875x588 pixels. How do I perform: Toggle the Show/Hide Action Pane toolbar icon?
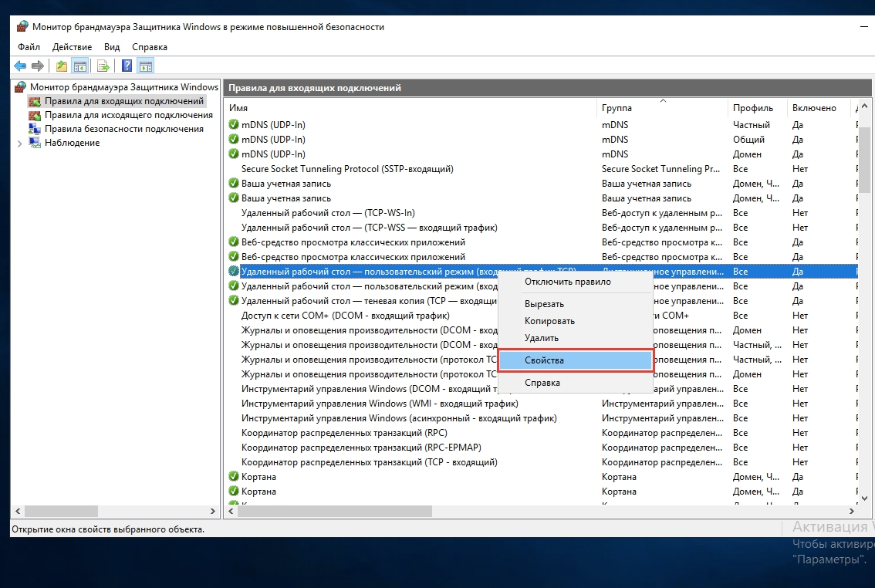[145, 66]
